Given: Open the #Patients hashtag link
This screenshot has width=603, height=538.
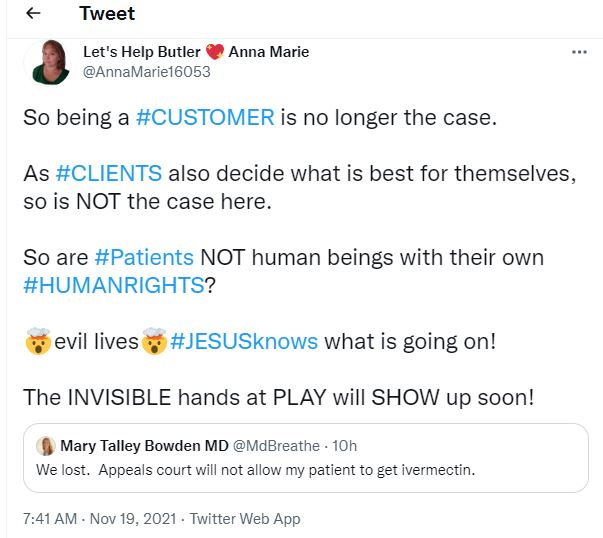Looking at the screenshot, I should [x=146, y=257].
